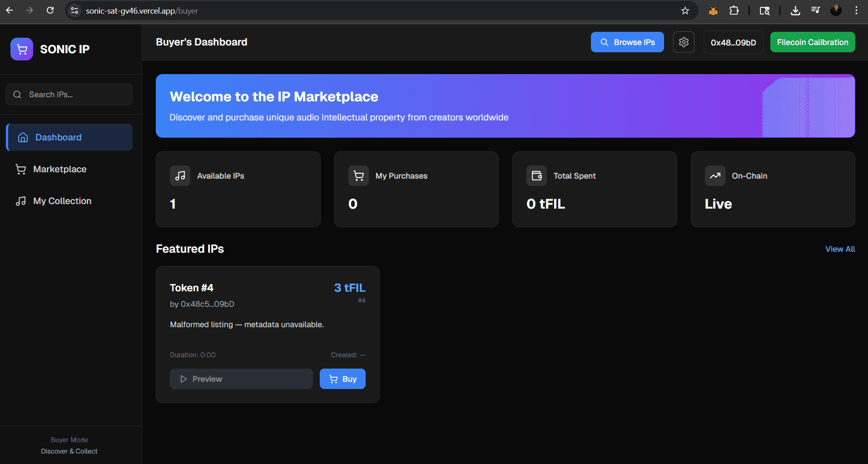Click the Buyer's Dashboard heading
Viewport: 868px width, 464px height.
click(202, 42)
